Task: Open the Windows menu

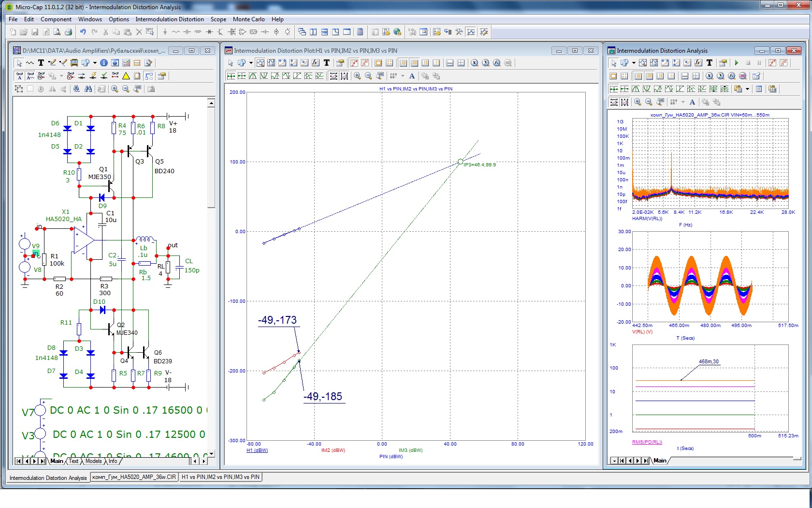Action: coord(90,19)
